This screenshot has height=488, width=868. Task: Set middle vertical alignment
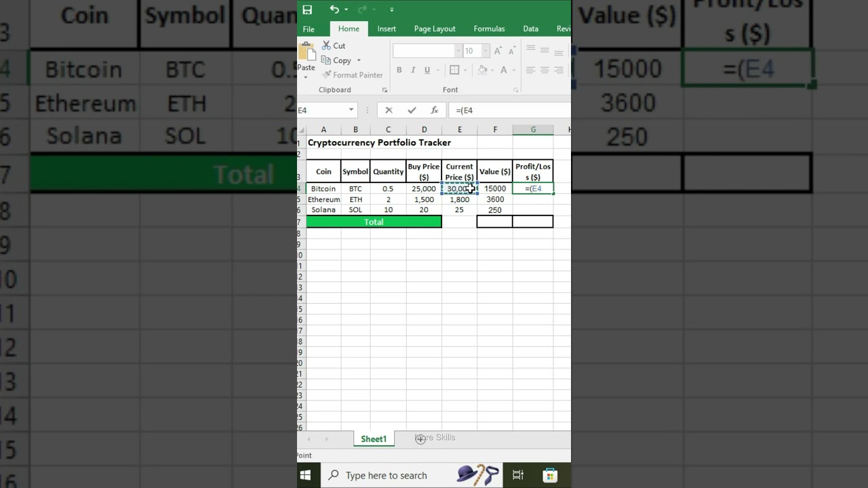[545, 50]
